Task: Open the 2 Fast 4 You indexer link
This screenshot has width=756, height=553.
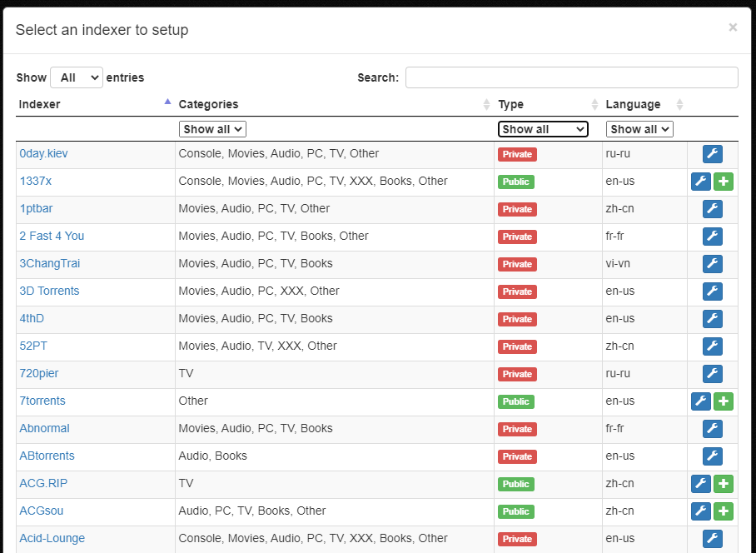Action: (x=52, y=236)
